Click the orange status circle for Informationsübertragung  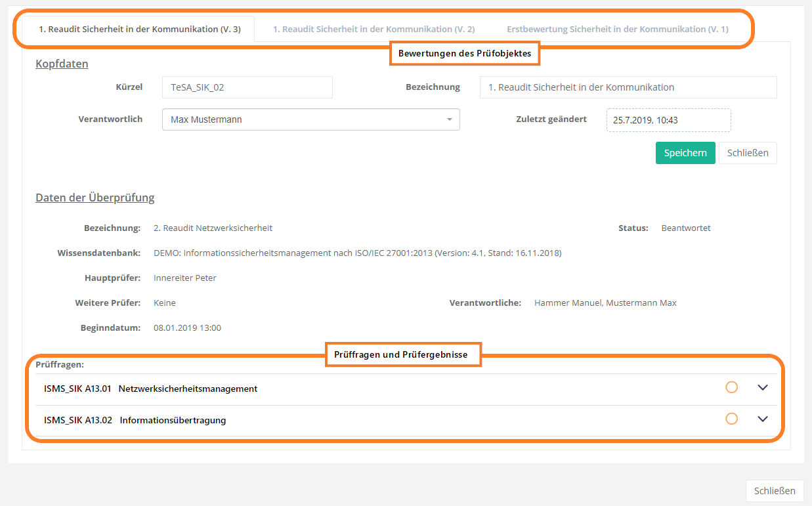point(731,419)
